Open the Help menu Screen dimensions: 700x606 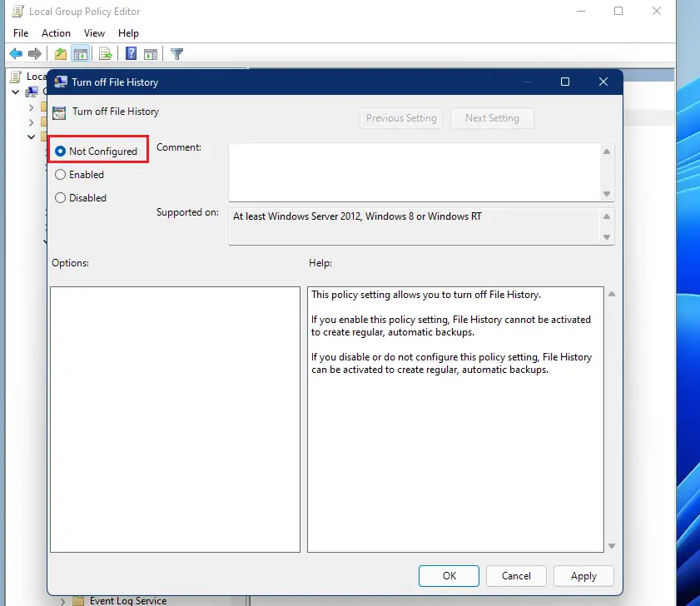(128, 33)
